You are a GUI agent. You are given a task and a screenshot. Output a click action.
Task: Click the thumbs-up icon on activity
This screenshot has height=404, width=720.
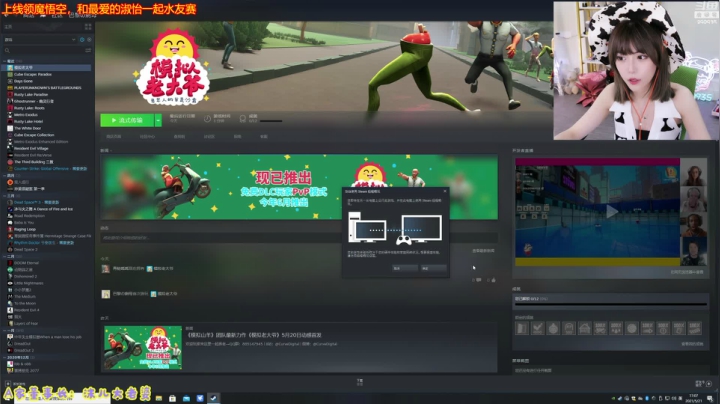(494, 280)
